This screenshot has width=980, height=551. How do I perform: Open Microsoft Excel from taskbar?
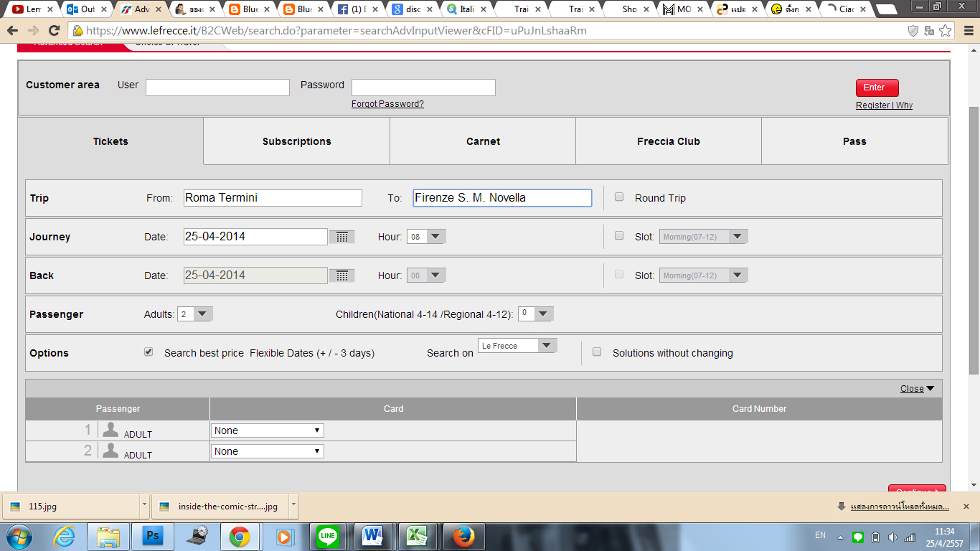click(x=418, y=536)
